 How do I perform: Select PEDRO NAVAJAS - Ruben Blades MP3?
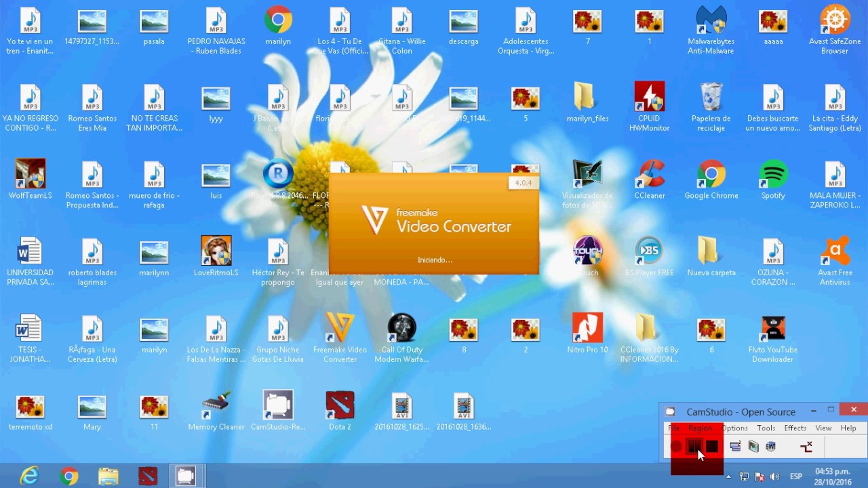(216, 30)
